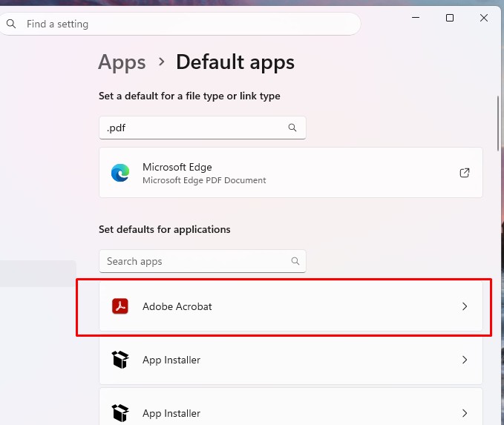Minimize the Settings window
The width and height of the screenshot is (504, 425).
pos(416,17)
